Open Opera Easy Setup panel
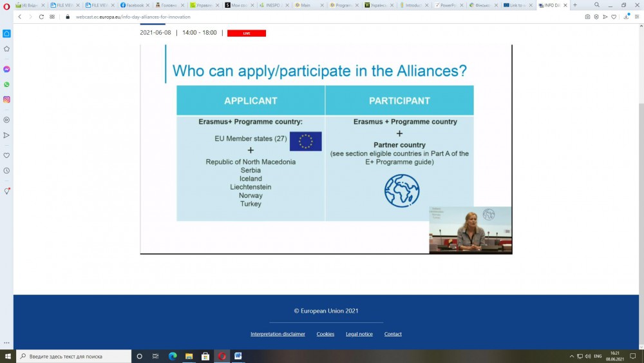Image resolution: width=644 pixels, height=363 pixels. pos(637,17)
